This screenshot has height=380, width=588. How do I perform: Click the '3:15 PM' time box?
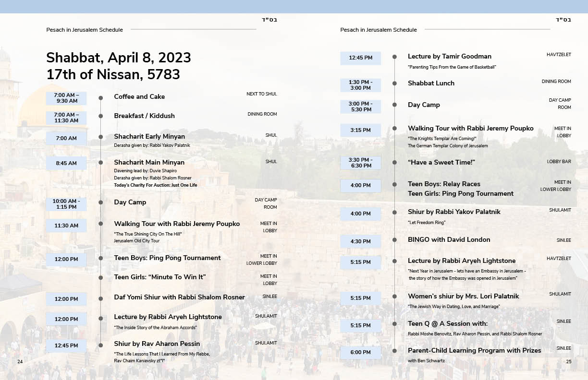coord(360,130)
